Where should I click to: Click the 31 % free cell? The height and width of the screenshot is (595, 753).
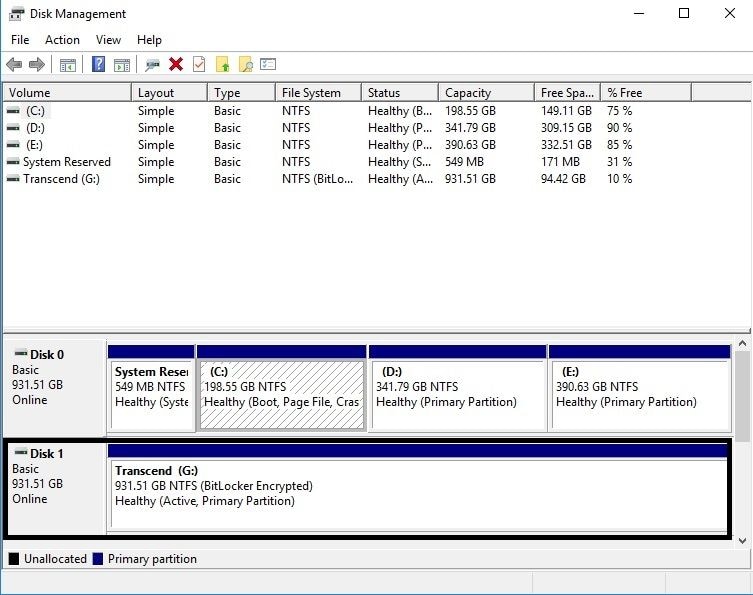tap(619, 162)
